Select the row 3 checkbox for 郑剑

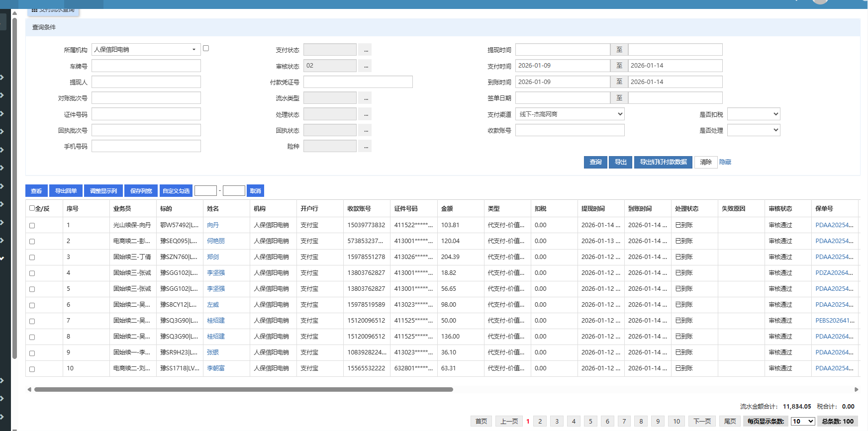tap(32, 258)
